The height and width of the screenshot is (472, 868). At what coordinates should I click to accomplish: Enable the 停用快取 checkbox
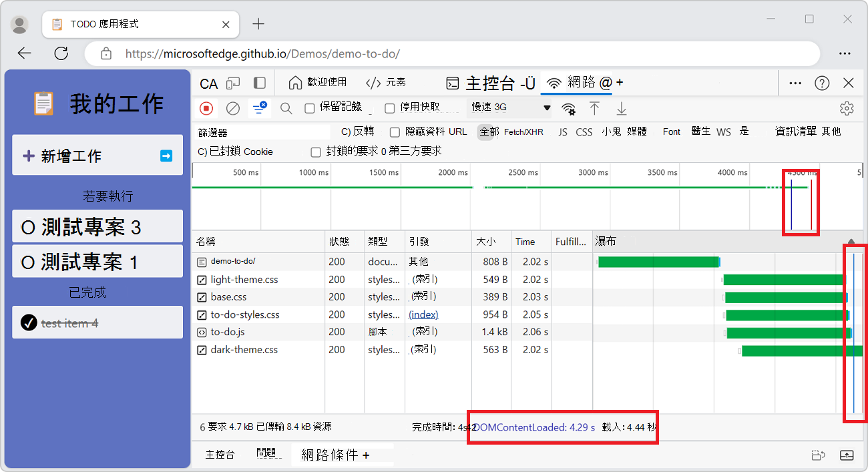coord(390,107)
